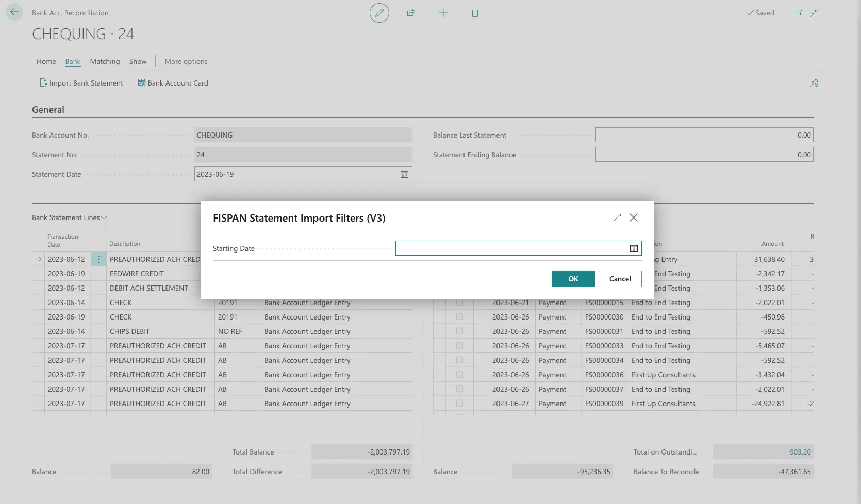Click Balance To Reconcile value -47,361.65
This screenshot has width=861, height=504.
point(763,472)
